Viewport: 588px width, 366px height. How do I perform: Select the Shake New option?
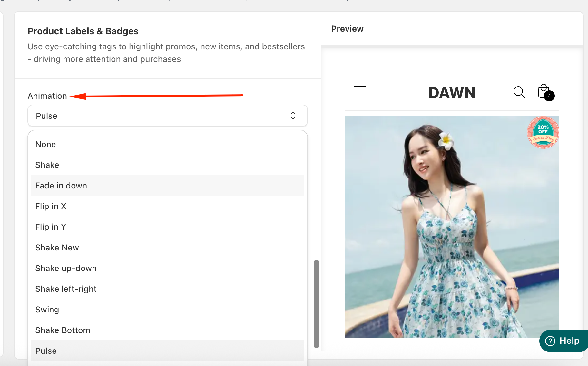pyautogui.click(x=168, y=248)
